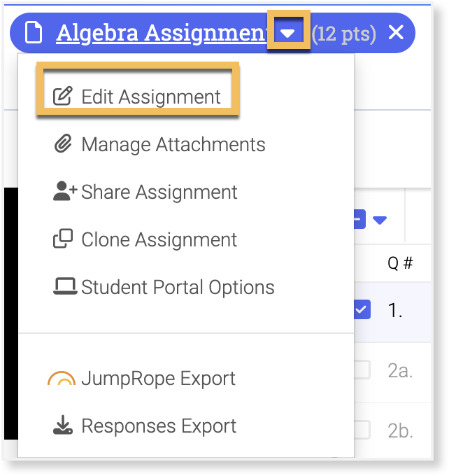
Task: Remove the Algebra Assignment tag with X
Action: click(x=396, y=33)
